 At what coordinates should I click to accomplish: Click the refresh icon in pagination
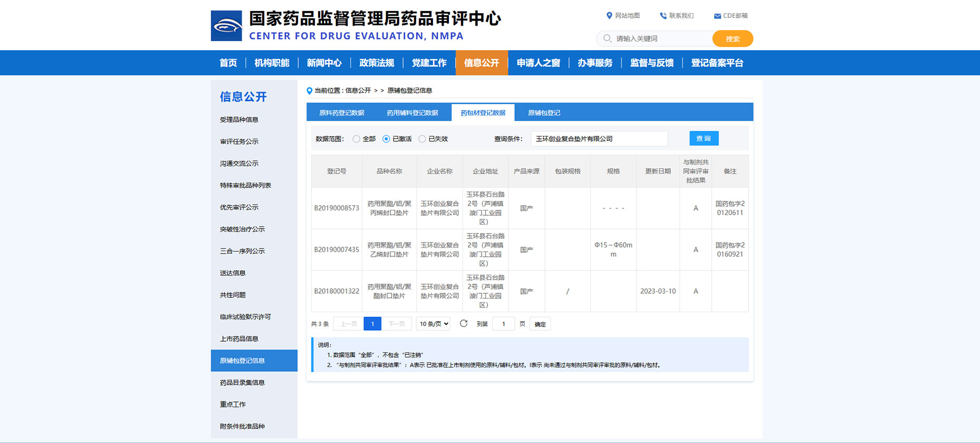(464, 324)
